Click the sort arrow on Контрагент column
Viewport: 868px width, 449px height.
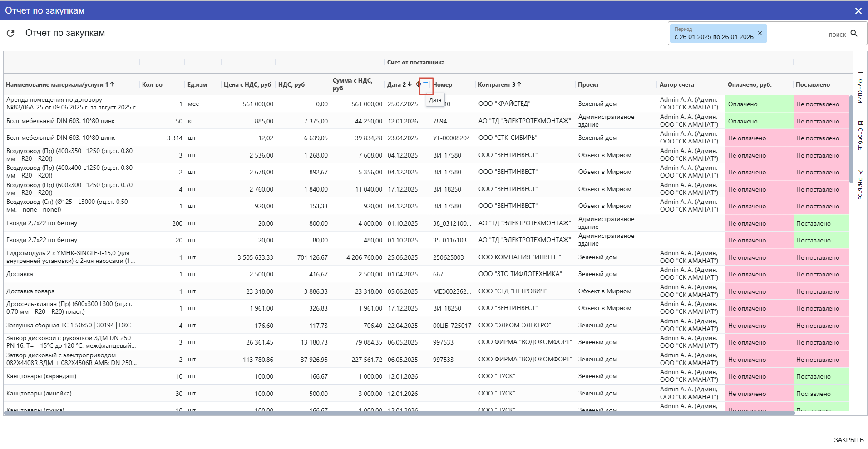519,84
